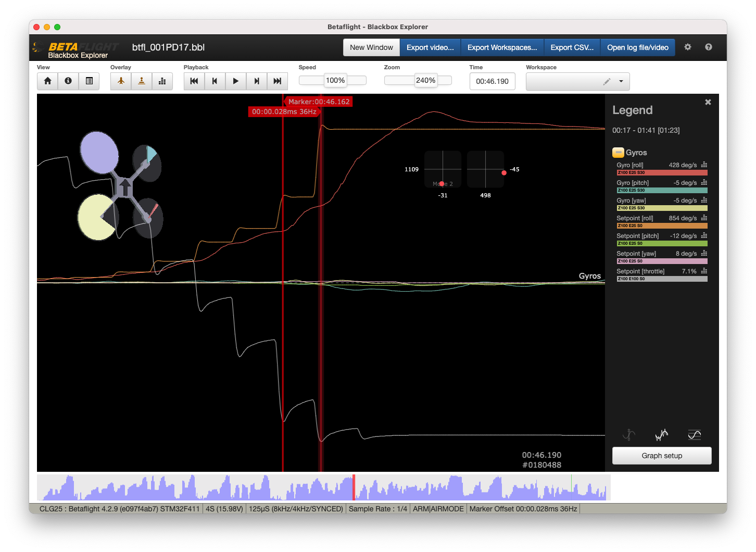Open Graph setup
The width and height of the screenshot is (756, 552).
pyautogui.click(x=662, y=456)
